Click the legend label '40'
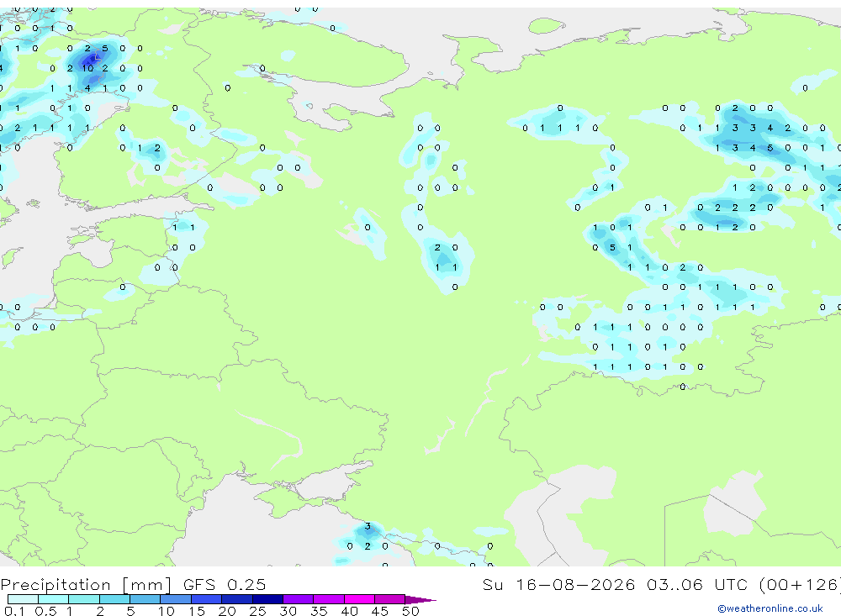Viewport: 841px width, 616px height. click(x=349, y=611)
